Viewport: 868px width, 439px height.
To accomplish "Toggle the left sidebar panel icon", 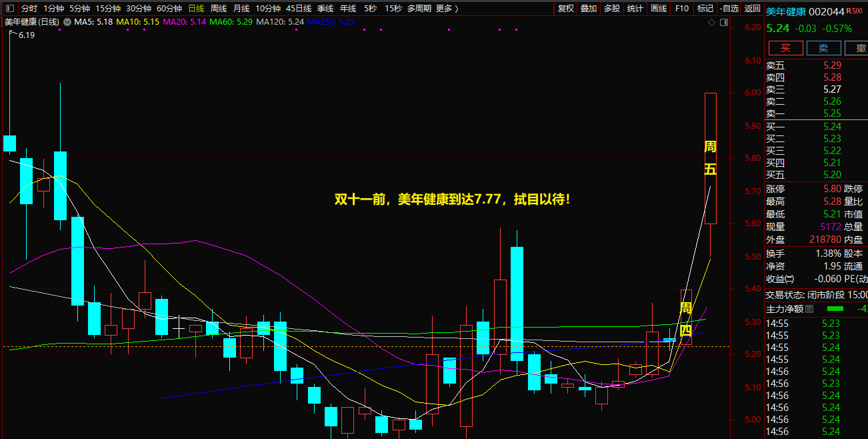I will pos(9,9).
